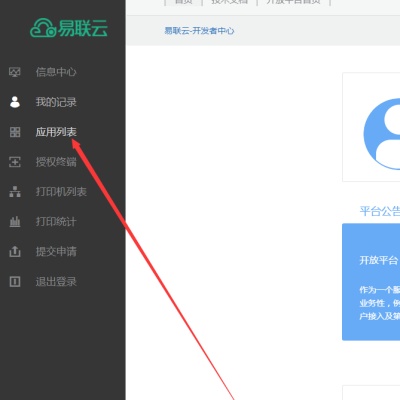400x400 pixels.
Task: Open the 打印机列表 menu item
Action: [x=61, y=192]
